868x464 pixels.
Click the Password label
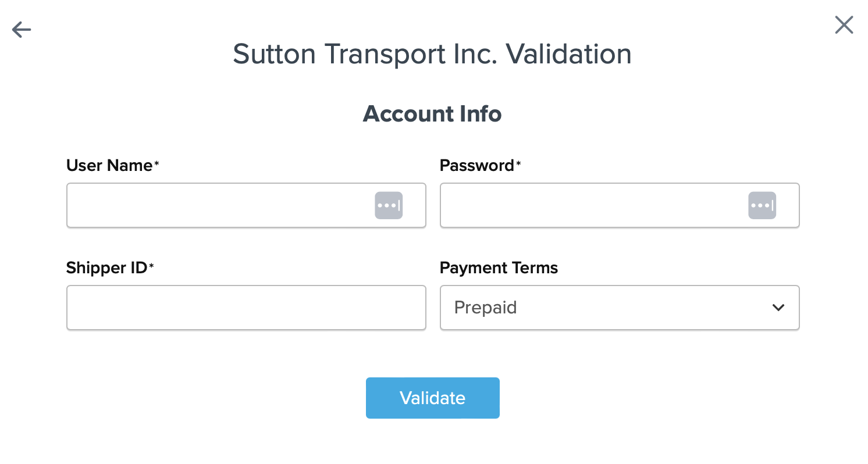[476, 166]
